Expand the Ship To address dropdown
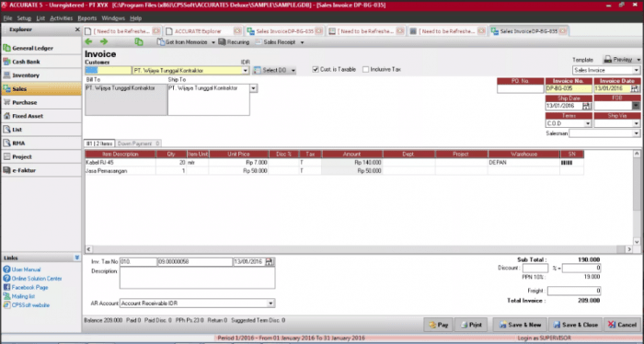The image size is (644, 344). [x=253, y=88]
